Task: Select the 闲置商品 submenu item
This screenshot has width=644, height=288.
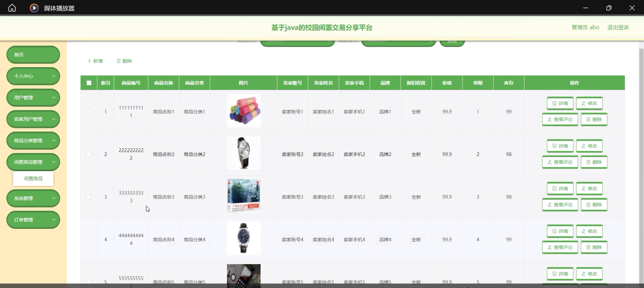Action: pyautogui.click(x=33, y=178)
